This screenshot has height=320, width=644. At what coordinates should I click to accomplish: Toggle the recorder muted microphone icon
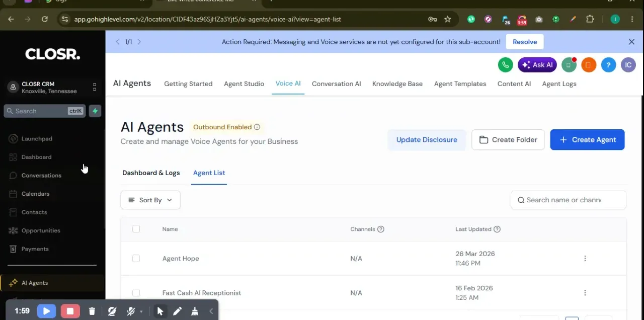131,311
